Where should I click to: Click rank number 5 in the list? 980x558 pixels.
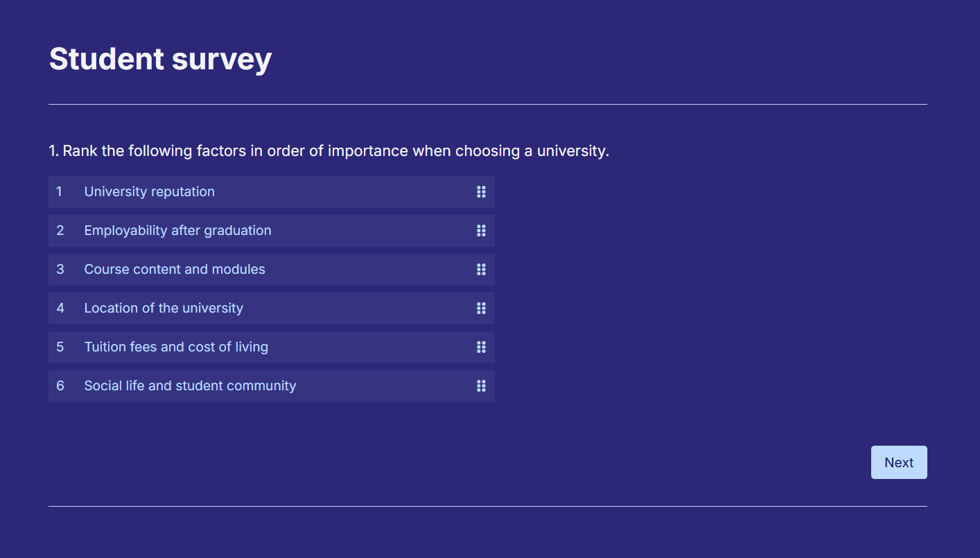pos(60,347)
